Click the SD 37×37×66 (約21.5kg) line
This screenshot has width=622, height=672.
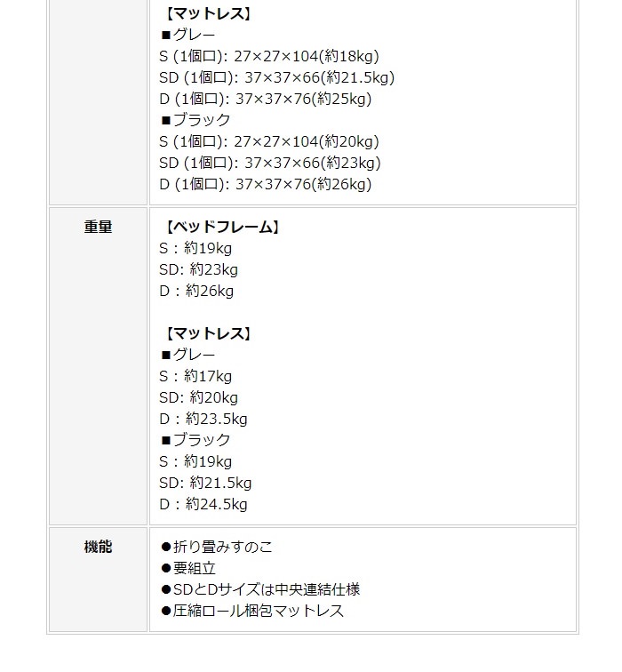(x=276, y=77)
